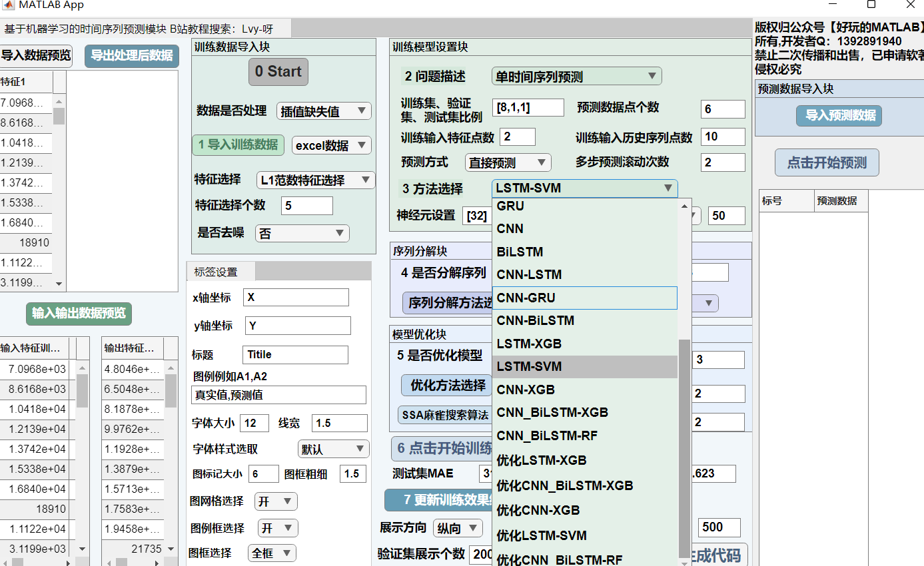This screenshot has width=924, height=566.
Task: Select 优化LSTM-XGB from the list
Action: click(584, 460)
